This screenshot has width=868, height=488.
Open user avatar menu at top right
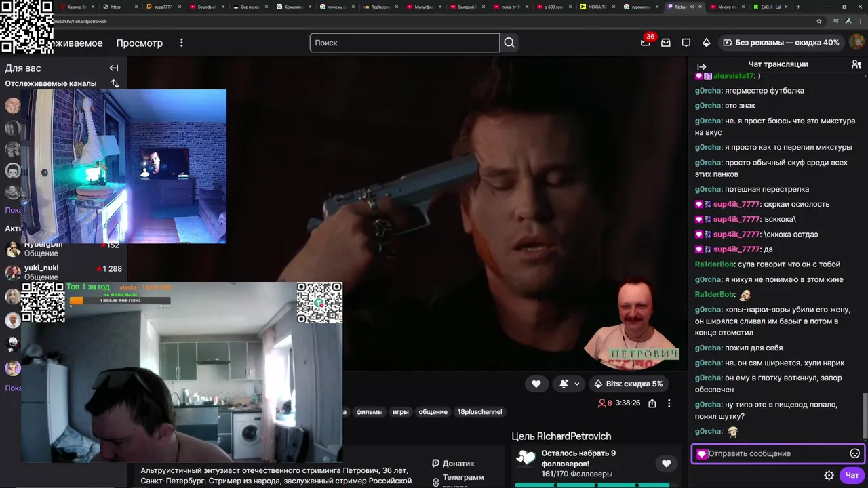pyautogui.click(x=856, y=42)
